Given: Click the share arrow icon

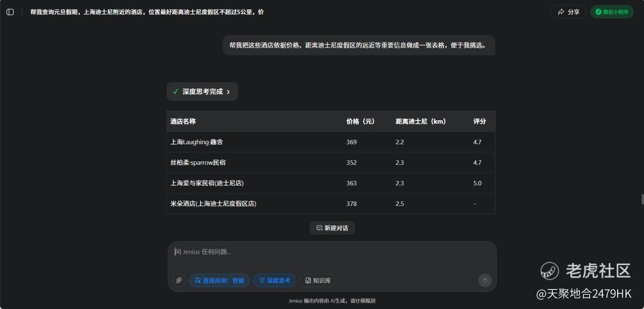Looking at the screenshot, I should (x=561, y=12).
